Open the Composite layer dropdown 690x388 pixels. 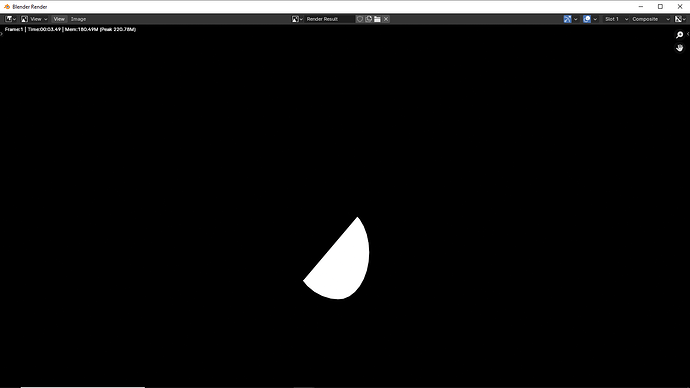pyautogui.click(x=651, y=19)
